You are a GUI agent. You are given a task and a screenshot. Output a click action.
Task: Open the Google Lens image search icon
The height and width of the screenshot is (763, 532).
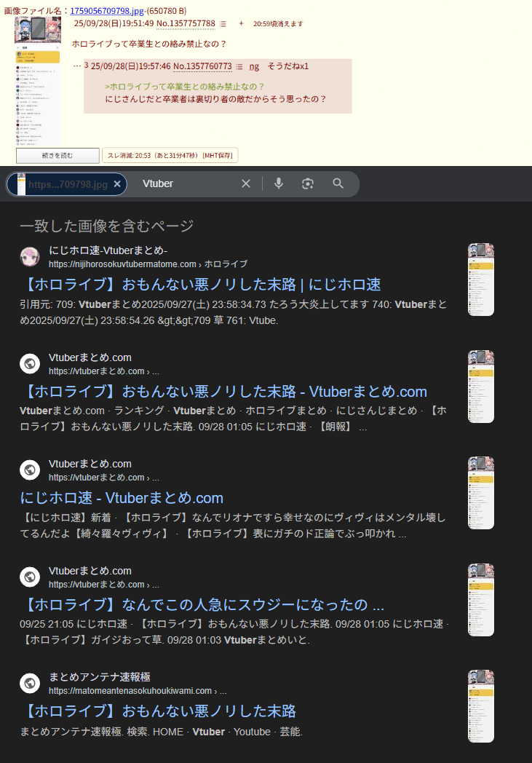click(x=308, y=183)
